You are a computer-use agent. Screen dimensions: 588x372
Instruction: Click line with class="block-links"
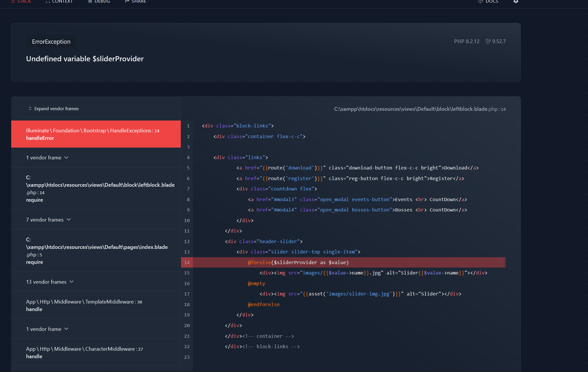point(238,126)
